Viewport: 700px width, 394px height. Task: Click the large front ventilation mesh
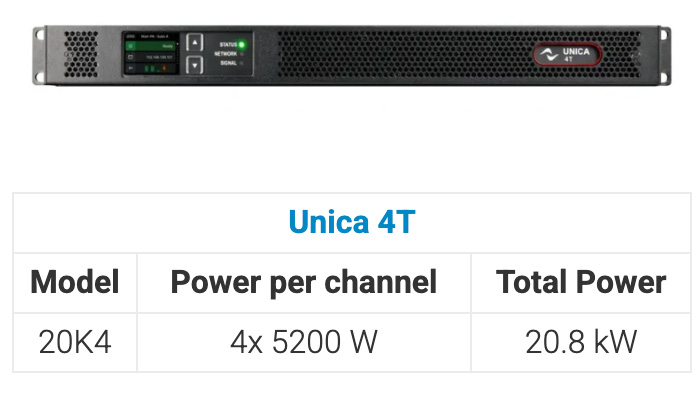(459, 54)
